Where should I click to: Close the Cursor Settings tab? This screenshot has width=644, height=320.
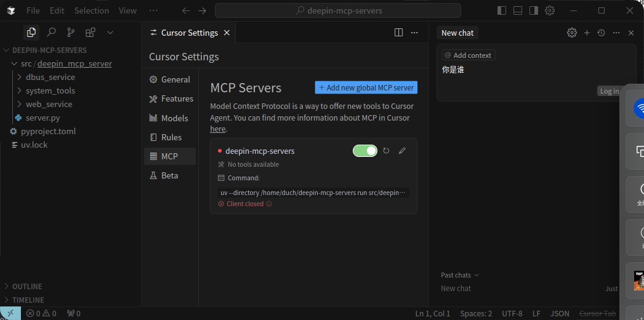tap(227, 33)
